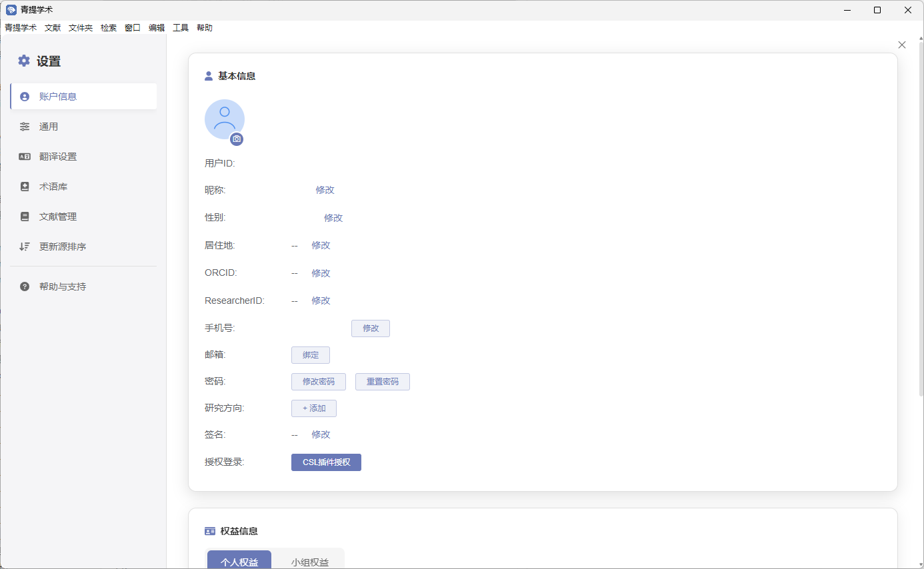Open 账户信息 via its sidebar icon
Screen dimensions: 924x569
coord(25,97)
